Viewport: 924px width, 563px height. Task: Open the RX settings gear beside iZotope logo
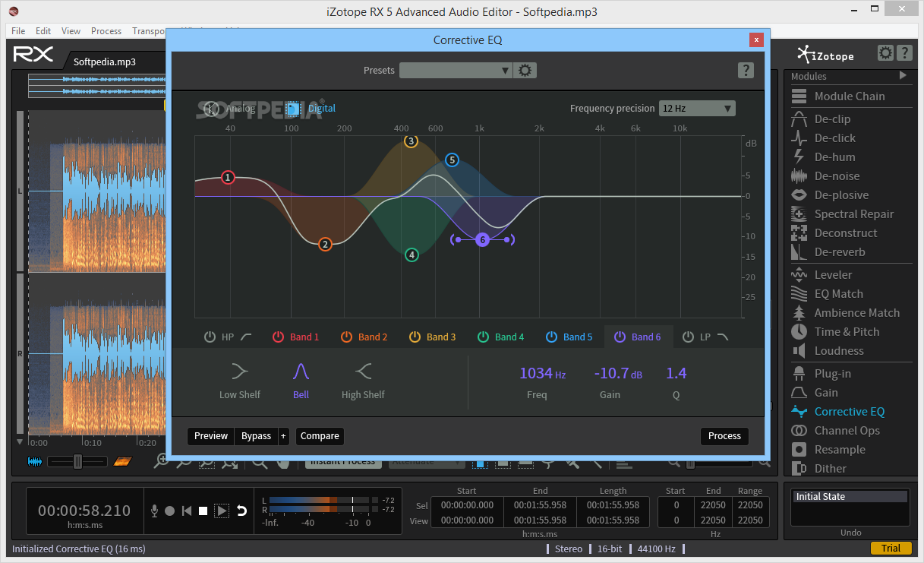(885, 53)
